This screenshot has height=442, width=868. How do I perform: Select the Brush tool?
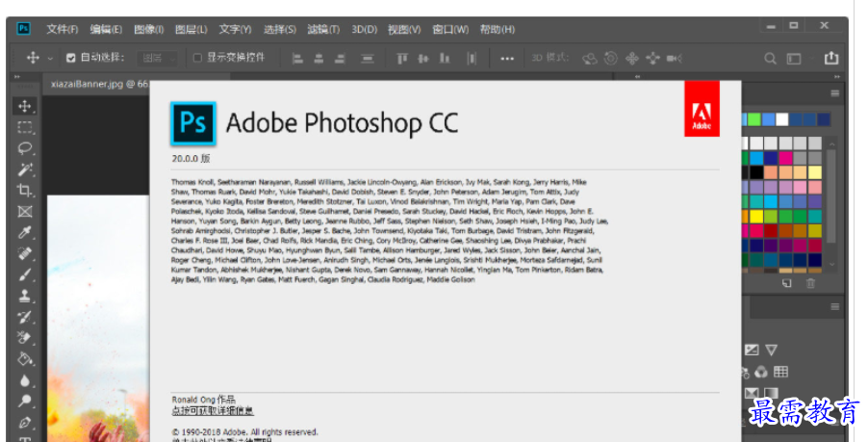(25, 274)
